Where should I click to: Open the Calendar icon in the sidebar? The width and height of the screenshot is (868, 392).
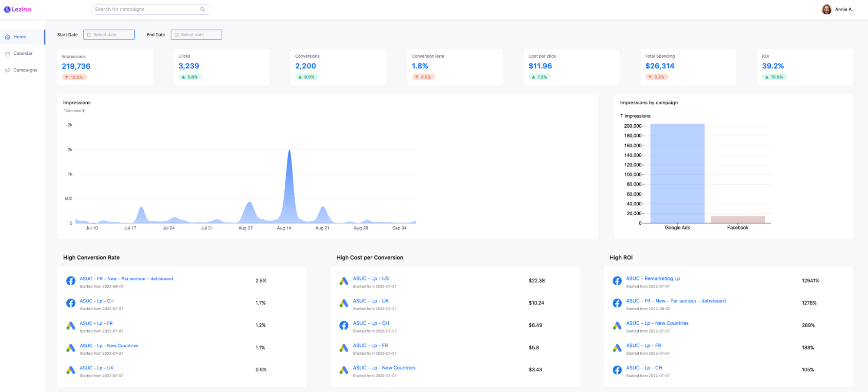(x=7, y=53)
